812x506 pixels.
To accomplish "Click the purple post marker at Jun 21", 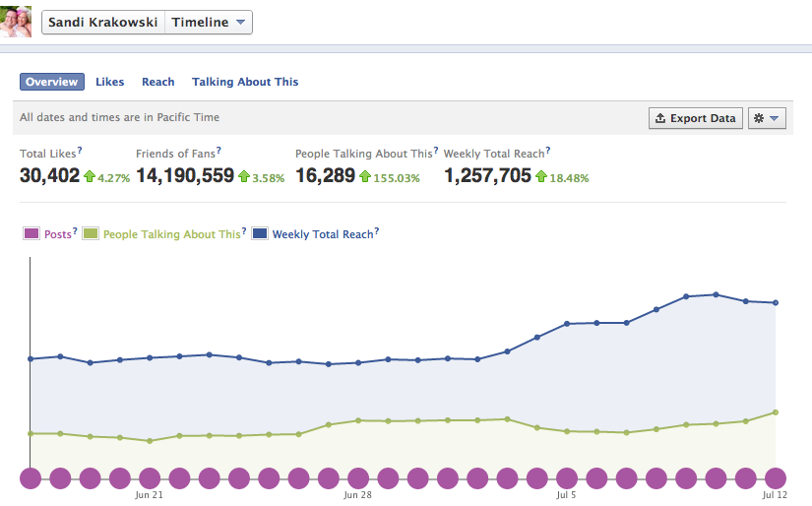I will click(x=150, y=478).
